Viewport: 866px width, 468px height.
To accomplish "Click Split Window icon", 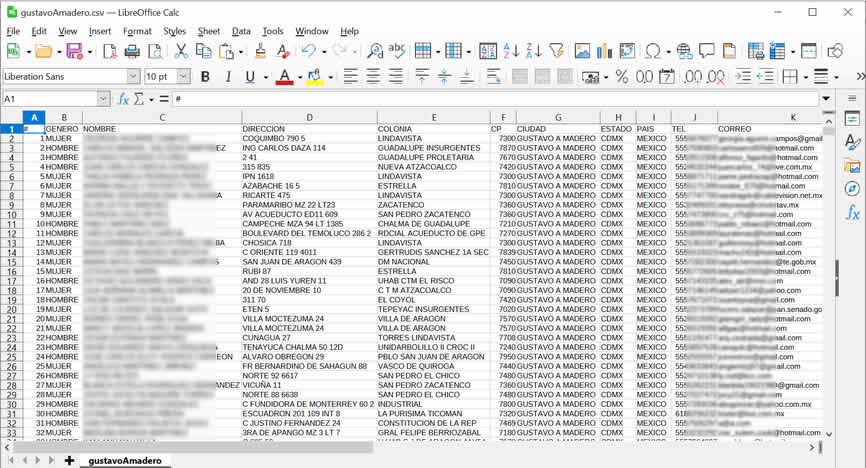I will 809,51.
